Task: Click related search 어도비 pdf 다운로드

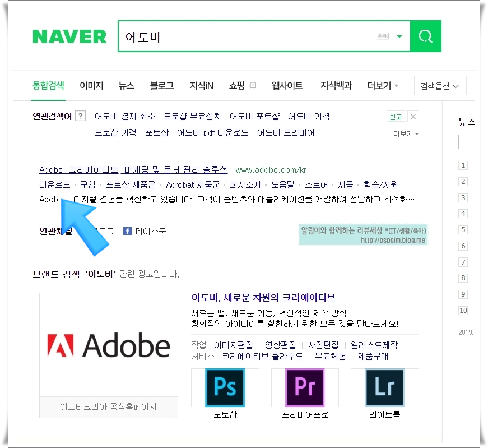Action: coord(212,133)
